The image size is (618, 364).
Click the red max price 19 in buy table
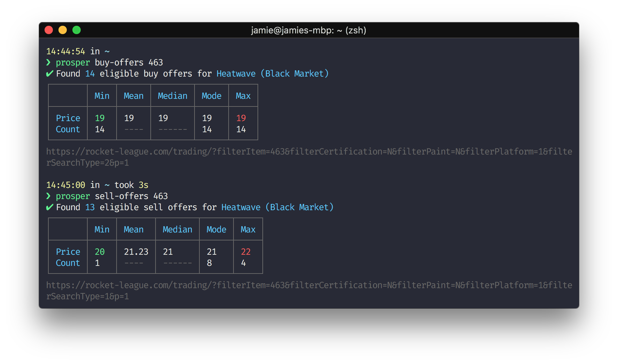241,118
